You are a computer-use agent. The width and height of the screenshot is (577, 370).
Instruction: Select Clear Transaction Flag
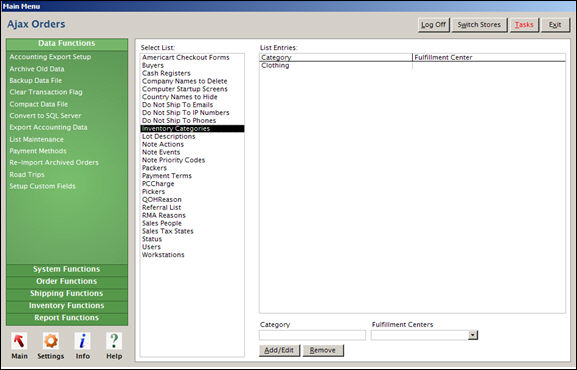coord(46,92)
